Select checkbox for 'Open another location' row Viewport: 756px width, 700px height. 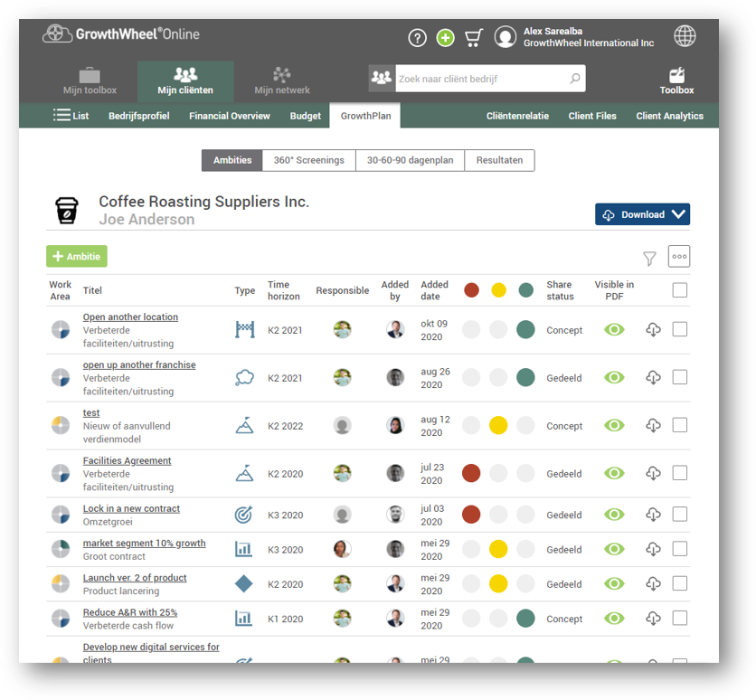coord(679,329)
